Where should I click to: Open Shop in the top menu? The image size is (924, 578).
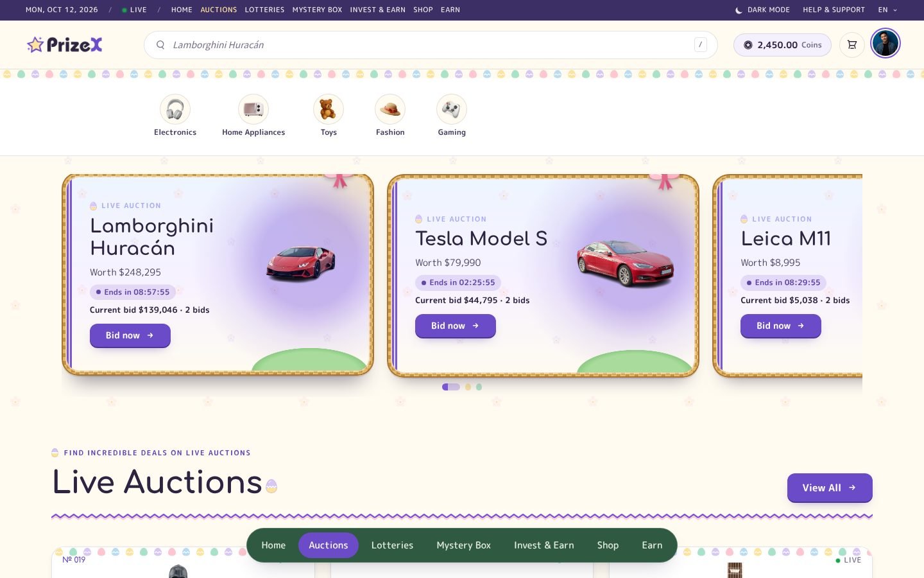coord(423,10)
